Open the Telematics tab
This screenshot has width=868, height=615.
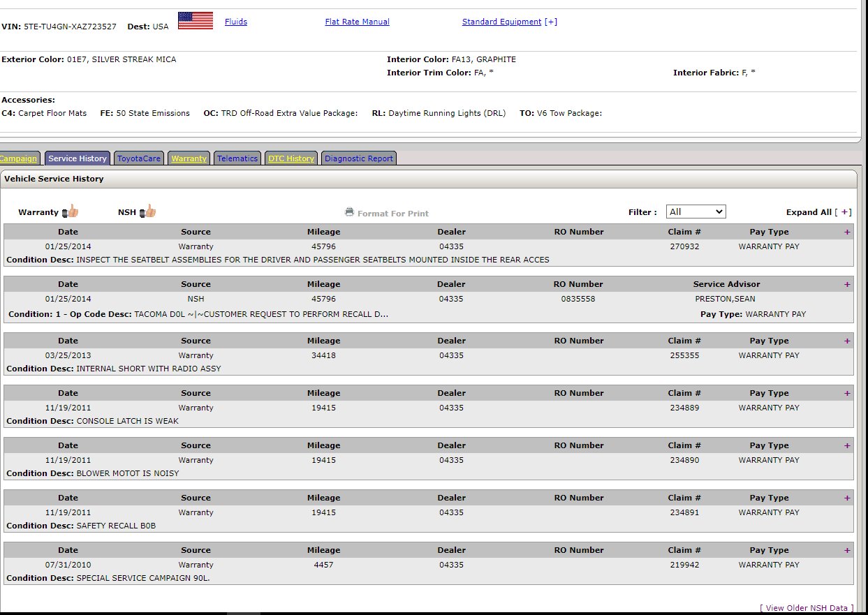click(x=237, y=158)
